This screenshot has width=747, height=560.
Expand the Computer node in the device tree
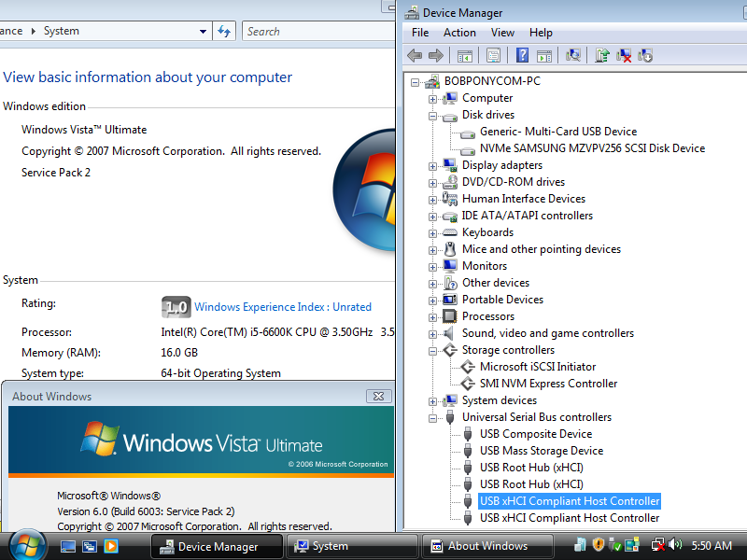pos(432,99)
